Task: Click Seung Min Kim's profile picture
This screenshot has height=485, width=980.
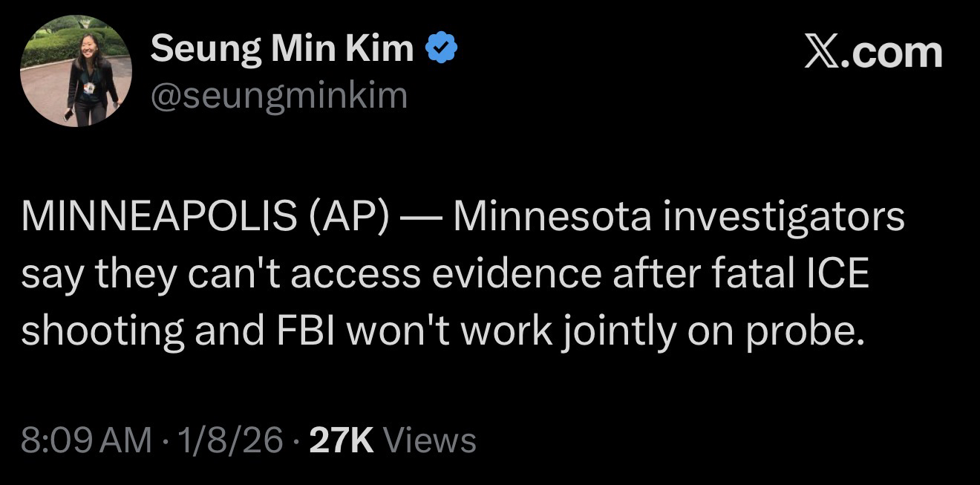Action: pyautogui.click(x=76, y=71)
